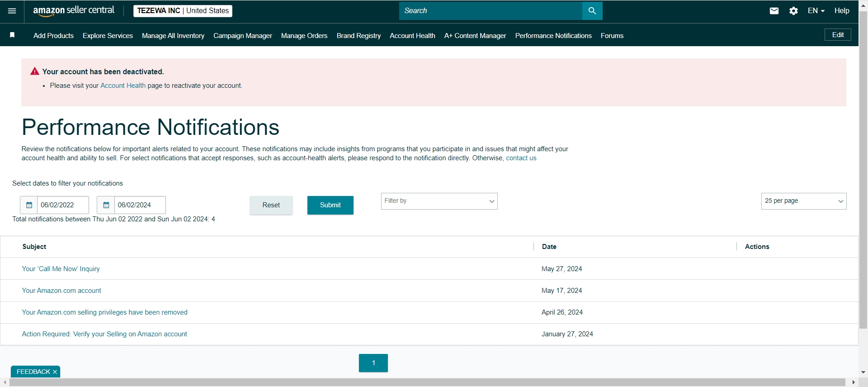The height and width of the screenshot is (387, 868).
Task: Open the end date calendar icon
Action: pyautogui.click(x=106, y=205)
